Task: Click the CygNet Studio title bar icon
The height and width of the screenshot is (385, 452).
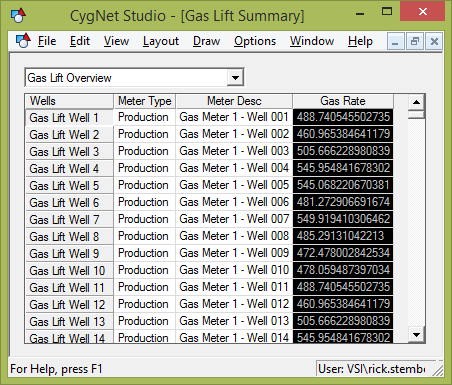Action: click(18, 15)
